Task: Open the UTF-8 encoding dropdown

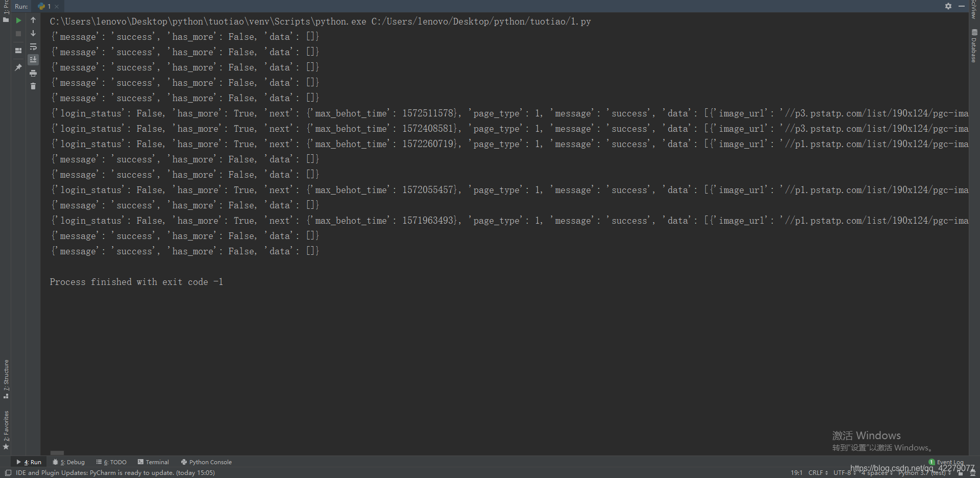Action: [x=844, y=473]
